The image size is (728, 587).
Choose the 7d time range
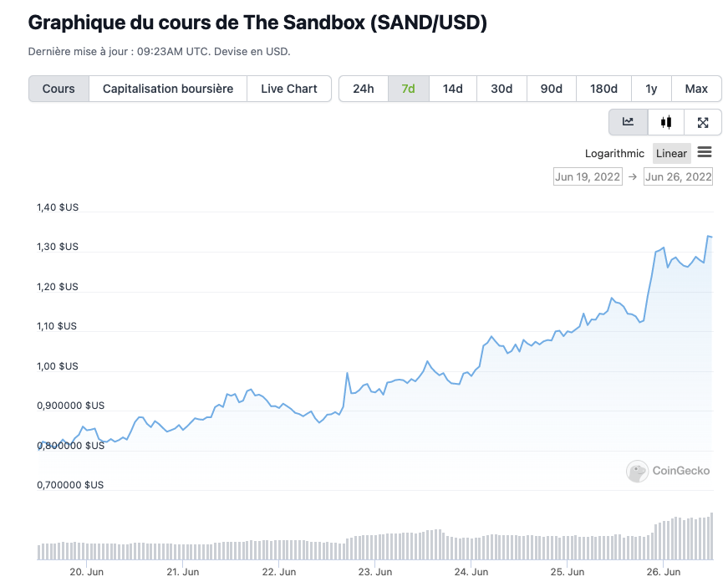point(409,89)
